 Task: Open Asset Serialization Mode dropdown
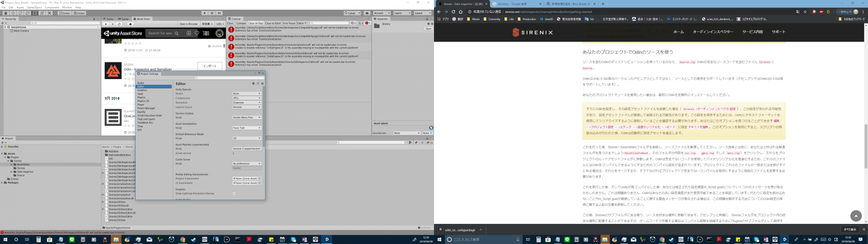[x=247, y=128]
